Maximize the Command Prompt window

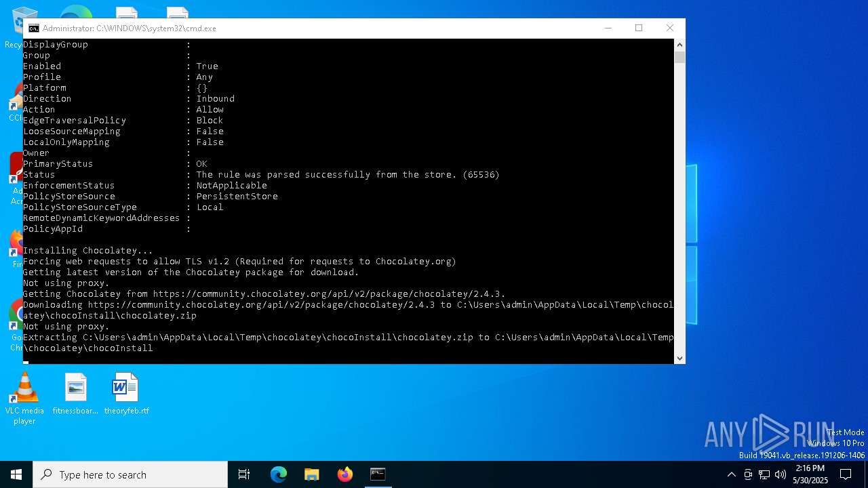639,28
